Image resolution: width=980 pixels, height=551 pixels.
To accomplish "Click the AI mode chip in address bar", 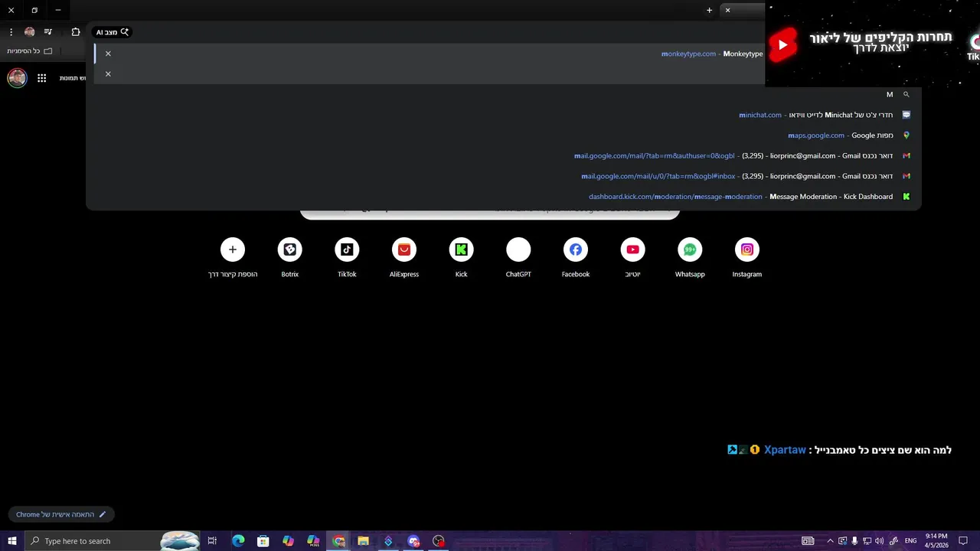I will tap(113, 32).
